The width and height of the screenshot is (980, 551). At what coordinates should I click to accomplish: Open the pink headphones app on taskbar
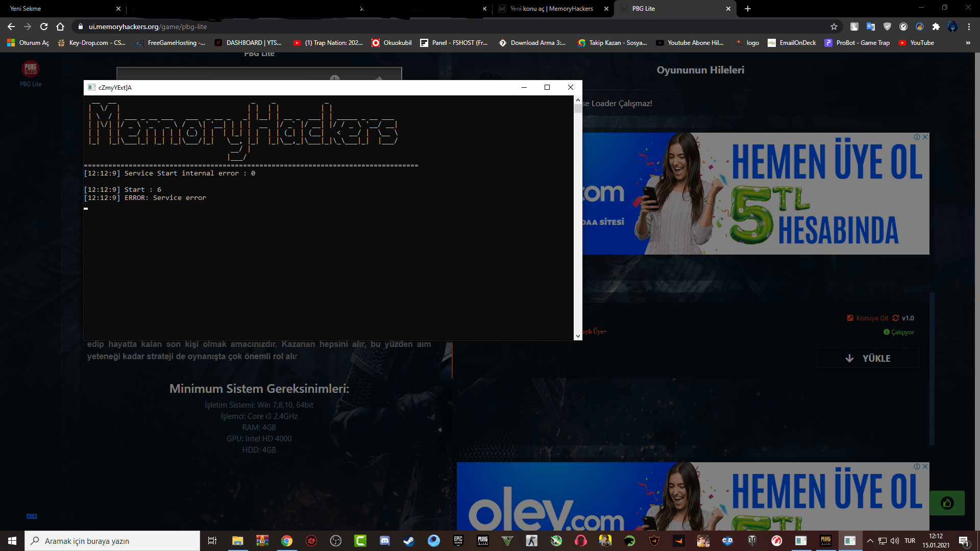pos(581,541)
